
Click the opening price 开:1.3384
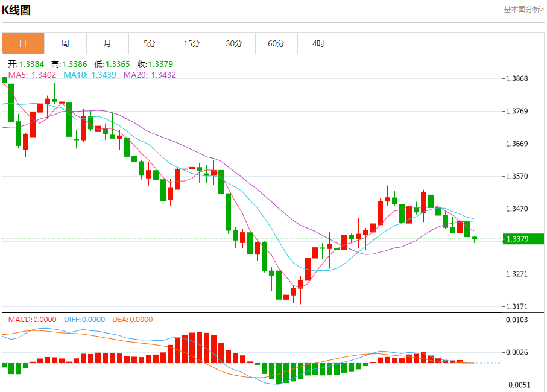pos(26,64)
